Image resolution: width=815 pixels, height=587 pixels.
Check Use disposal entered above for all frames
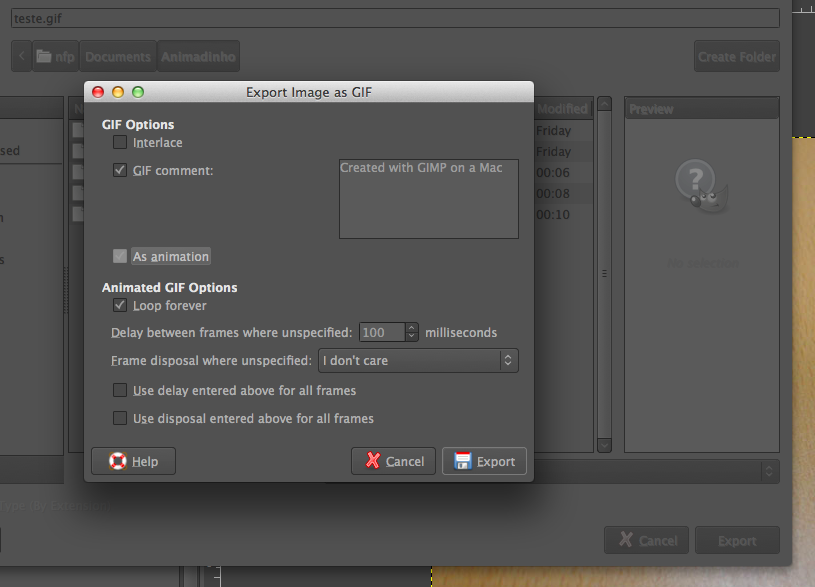coord(121,418)
